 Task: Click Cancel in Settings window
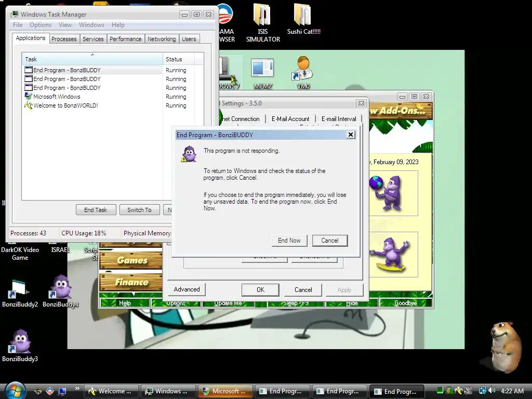point(303,290)
